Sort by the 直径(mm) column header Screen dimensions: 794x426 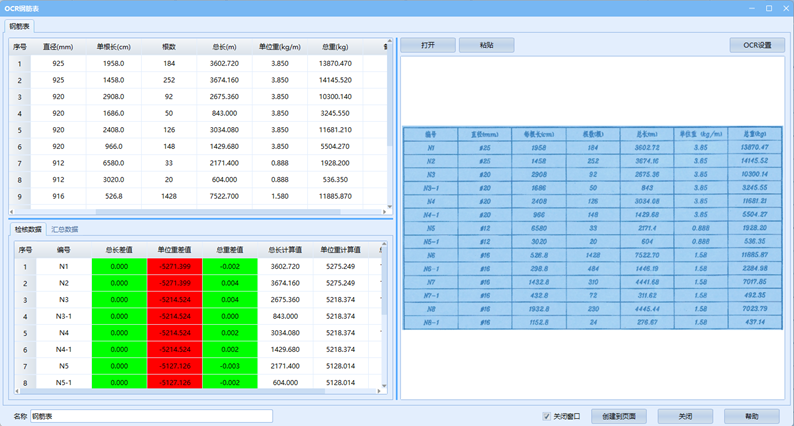coord(58,47)
